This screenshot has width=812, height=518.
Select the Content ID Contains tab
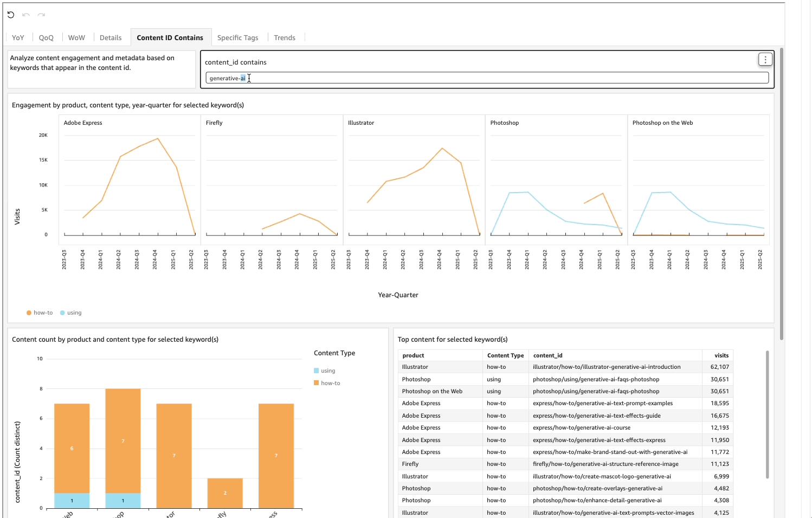click(x=170, y=37)
